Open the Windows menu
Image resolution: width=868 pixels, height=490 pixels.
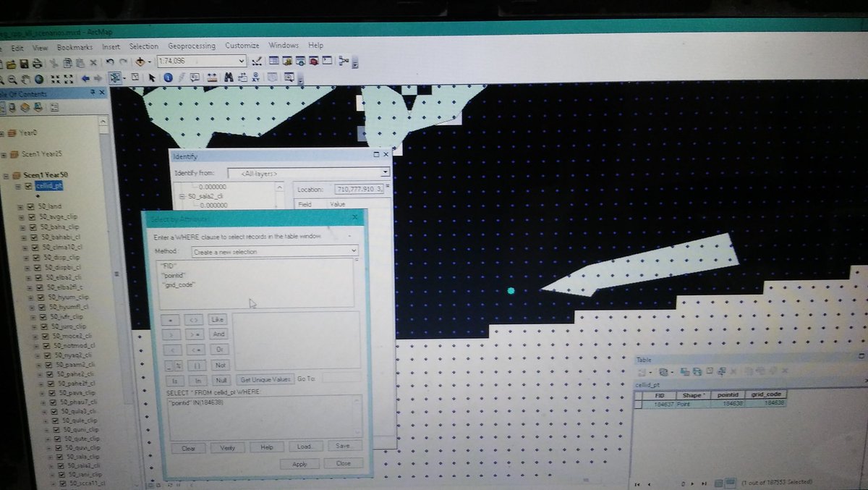[284, 45]
